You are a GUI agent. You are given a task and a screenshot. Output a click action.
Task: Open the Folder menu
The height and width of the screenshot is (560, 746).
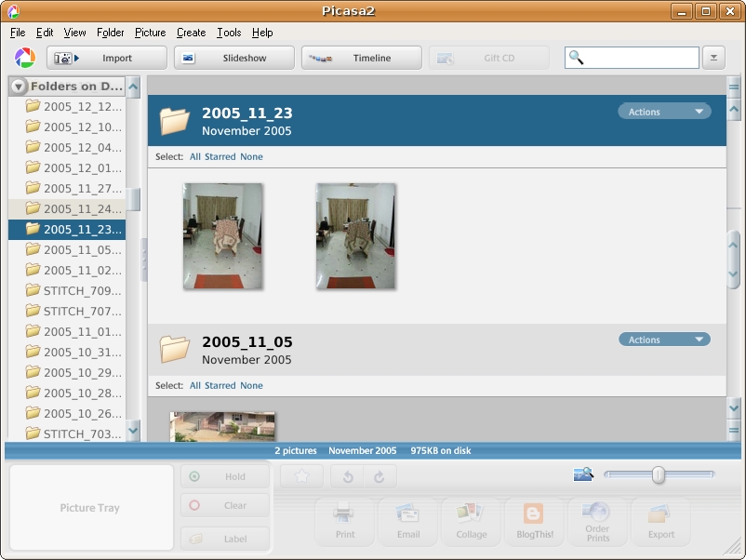111,33
